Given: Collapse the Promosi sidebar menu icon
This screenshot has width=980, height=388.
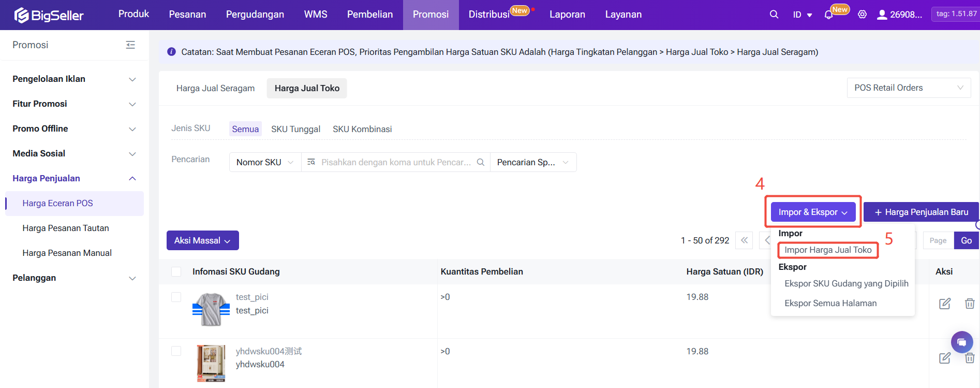Looking at the screenshot, I should coord(130,45).
